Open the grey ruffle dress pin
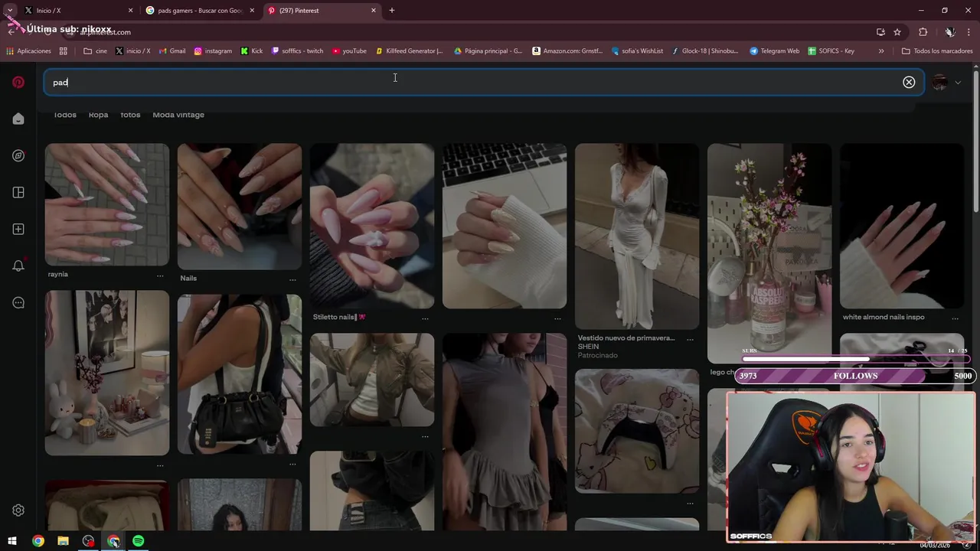The height and width of the screenshot is (551, 980). [x=505, y=432]
